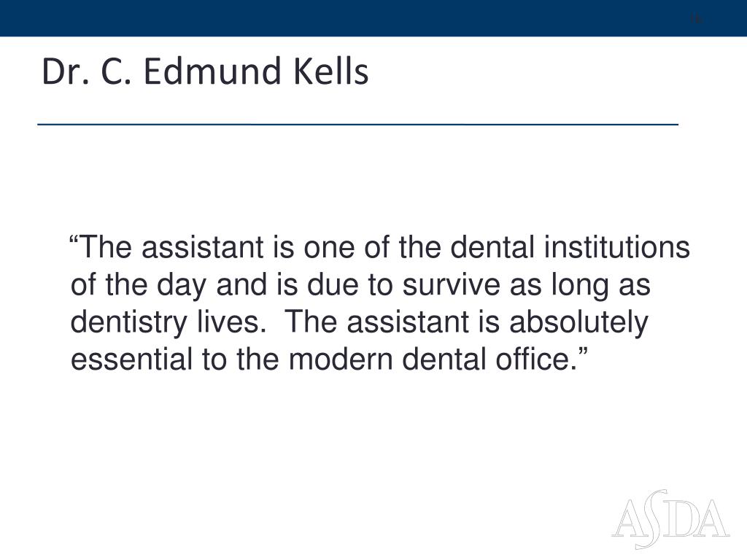Viewport: 747px width, 560px height.
Task: Click the ASDA logo watermark
Action: [x=670, y=519]
